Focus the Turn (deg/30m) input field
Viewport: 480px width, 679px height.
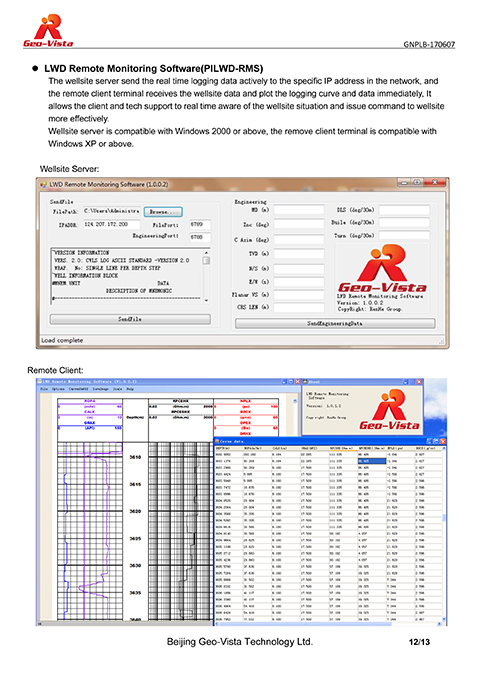click(404, 235)
